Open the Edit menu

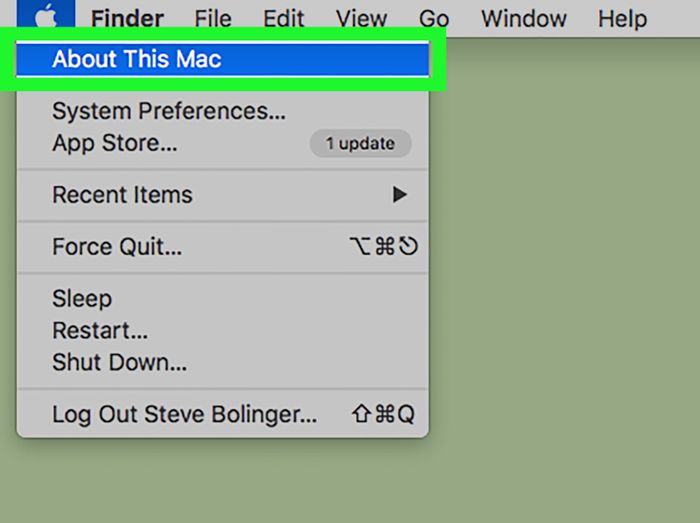(x=283, y=19)
